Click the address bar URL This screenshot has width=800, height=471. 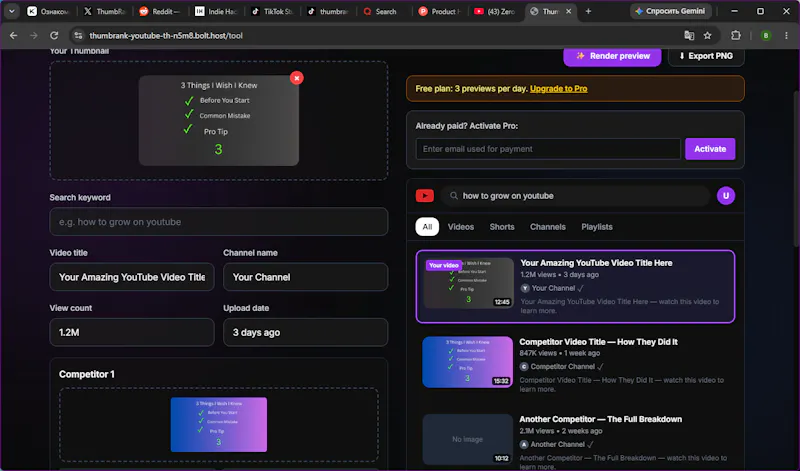[x=166, y=35]
